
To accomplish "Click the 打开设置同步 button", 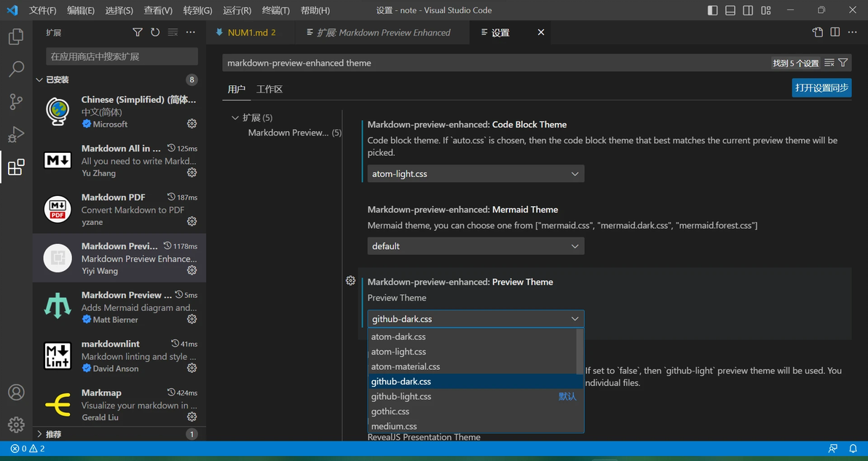I will click(x=821, y=87).
